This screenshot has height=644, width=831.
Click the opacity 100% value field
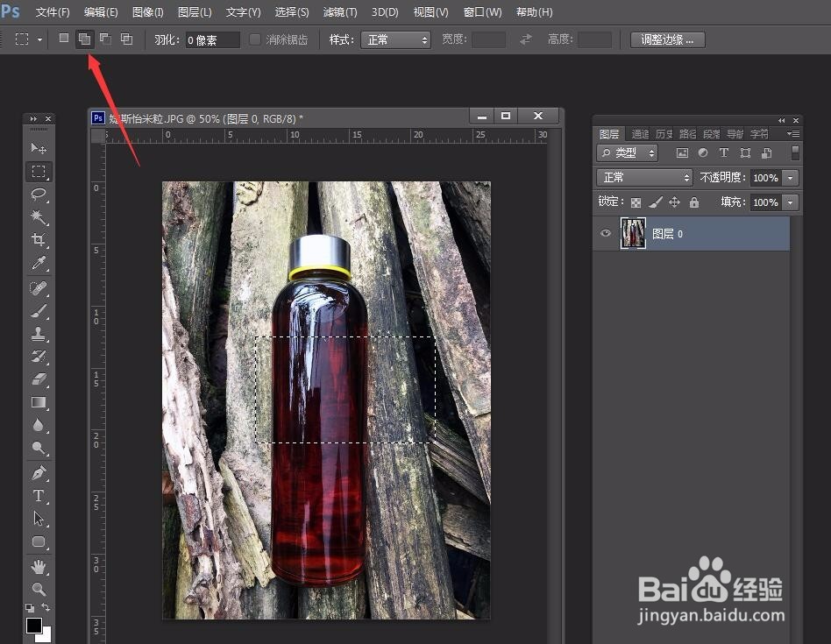(x=766, y=178)
